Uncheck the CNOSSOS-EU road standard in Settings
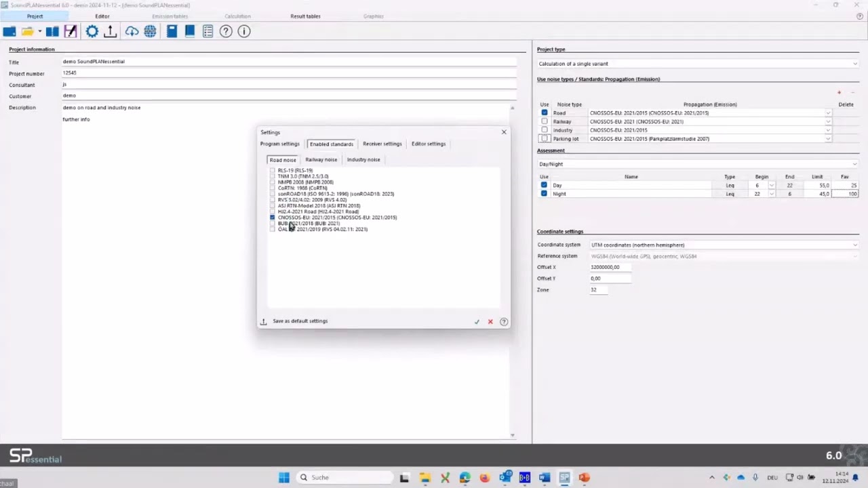This screenshot has width=868, height=488. pyautogui.click(x=272, y=218)
